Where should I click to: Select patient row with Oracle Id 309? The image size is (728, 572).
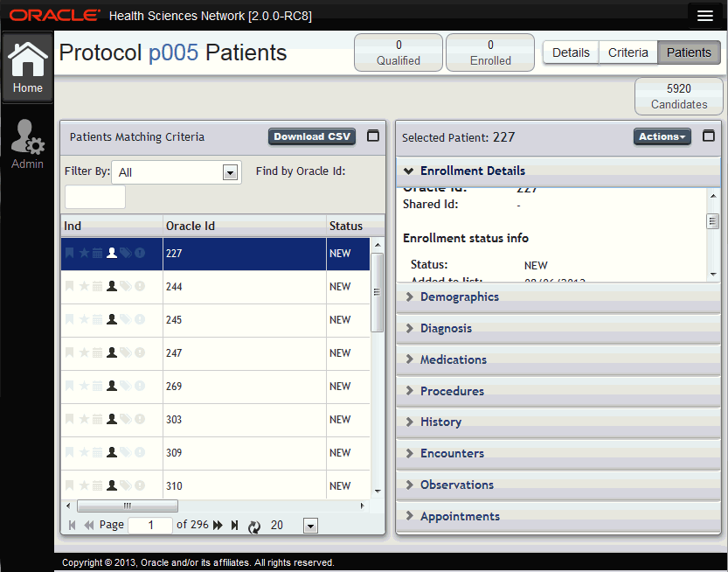click(x=215, y=453)
